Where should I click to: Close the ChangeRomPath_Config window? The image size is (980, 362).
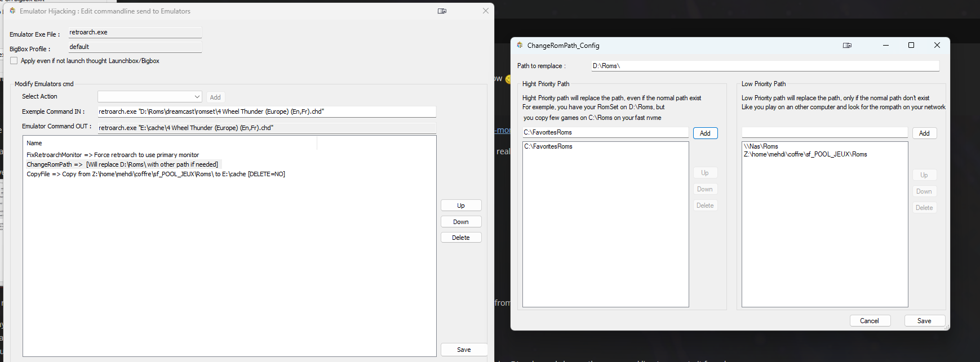(x=937, y=45)
